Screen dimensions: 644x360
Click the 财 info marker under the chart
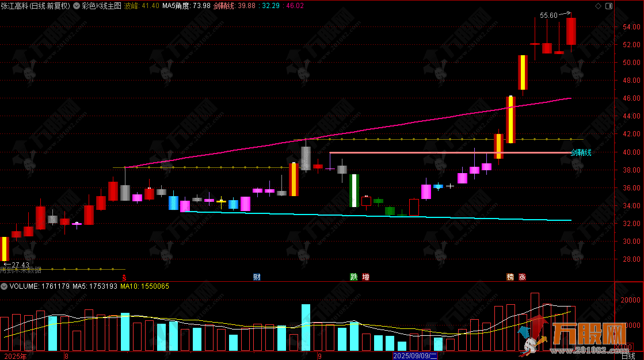tap(257, 277)
